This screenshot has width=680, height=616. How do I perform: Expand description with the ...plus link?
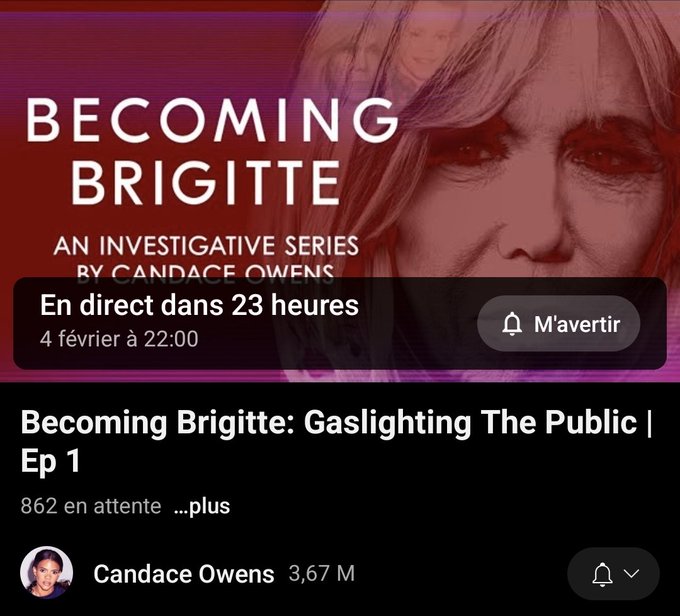202,506
